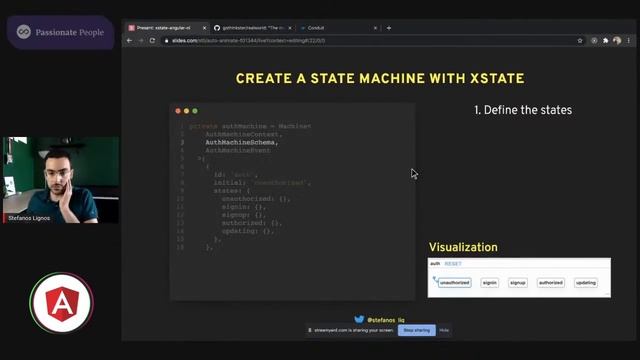Click the slide title CREATE A STATE MACHINE WITH XSTATE
This screenshot has height=360, width=640.
[x=380, y=78]
